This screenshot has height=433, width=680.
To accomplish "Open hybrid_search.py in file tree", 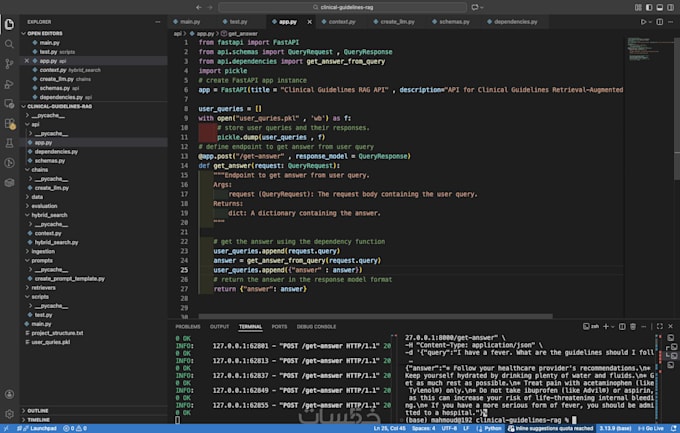I will pos(56,242).
